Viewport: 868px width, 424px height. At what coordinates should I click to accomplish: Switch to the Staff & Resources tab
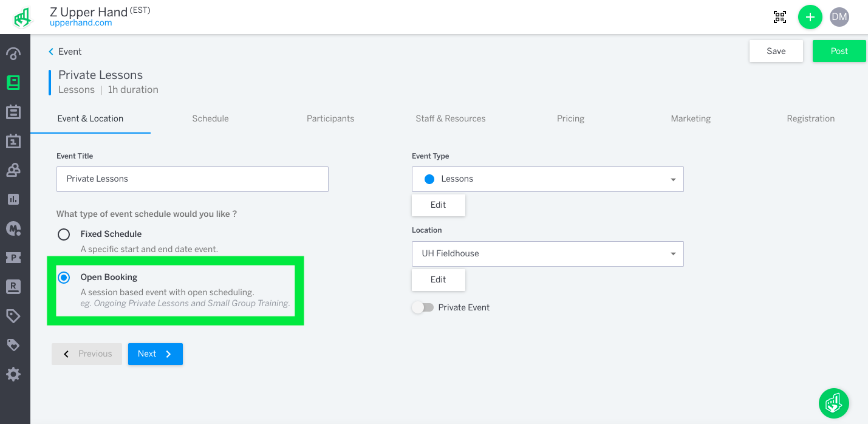point(451,118)
